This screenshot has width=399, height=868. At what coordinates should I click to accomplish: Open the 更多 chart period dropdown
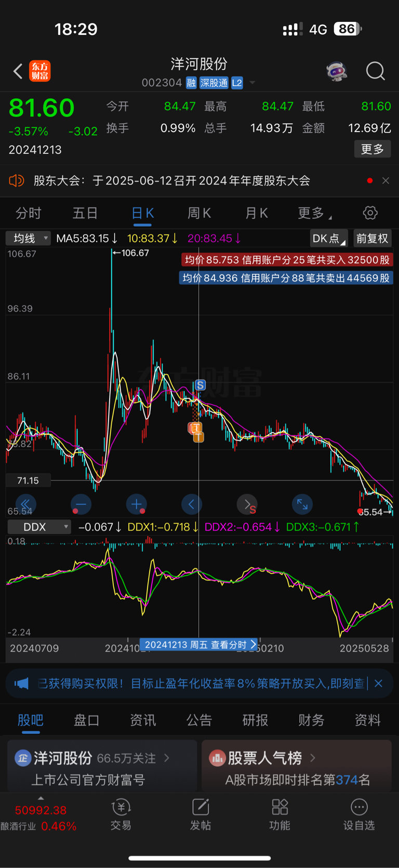[315, 213]
